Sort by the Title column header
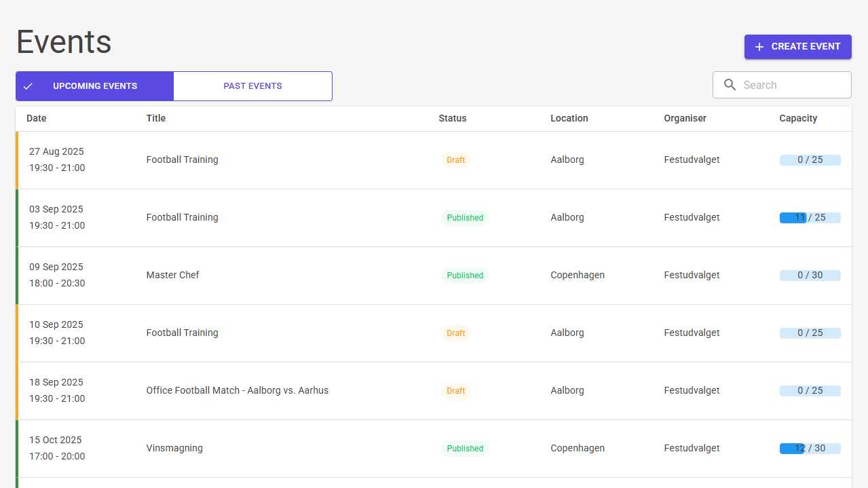This screenshot has height=488, width=868. [156, 118]
